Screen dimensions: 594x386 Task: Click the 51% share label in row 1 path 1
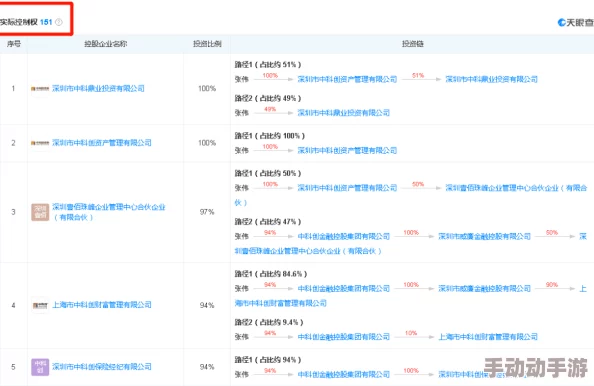coord(418,75)
